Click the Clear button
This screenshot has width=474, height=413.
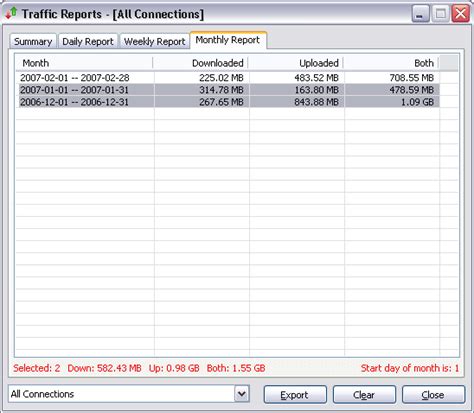point(364,395)
